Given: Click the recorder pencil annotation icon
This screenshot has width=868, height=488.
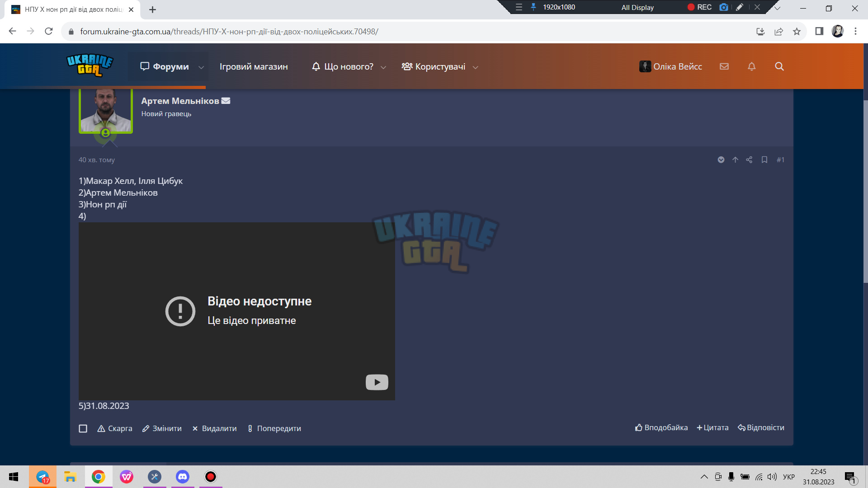Looking at the screenshot, I should 740,7.
